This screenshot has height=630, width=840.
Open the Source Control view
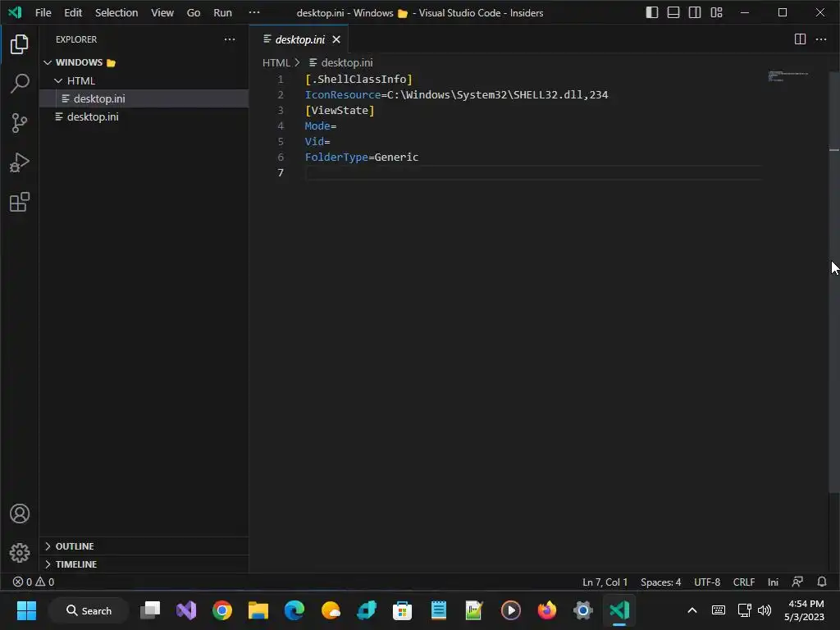[x=20, y=123]
